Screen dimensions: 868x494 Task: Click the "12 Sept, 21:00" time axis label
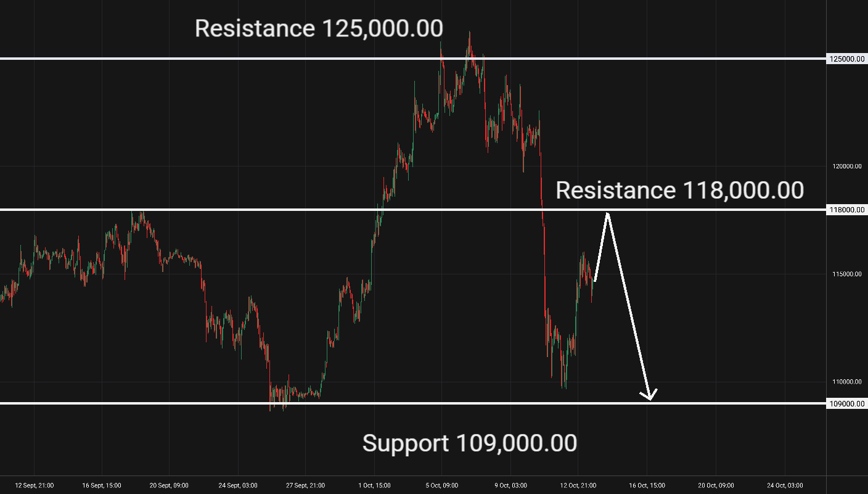pos(35,485)
